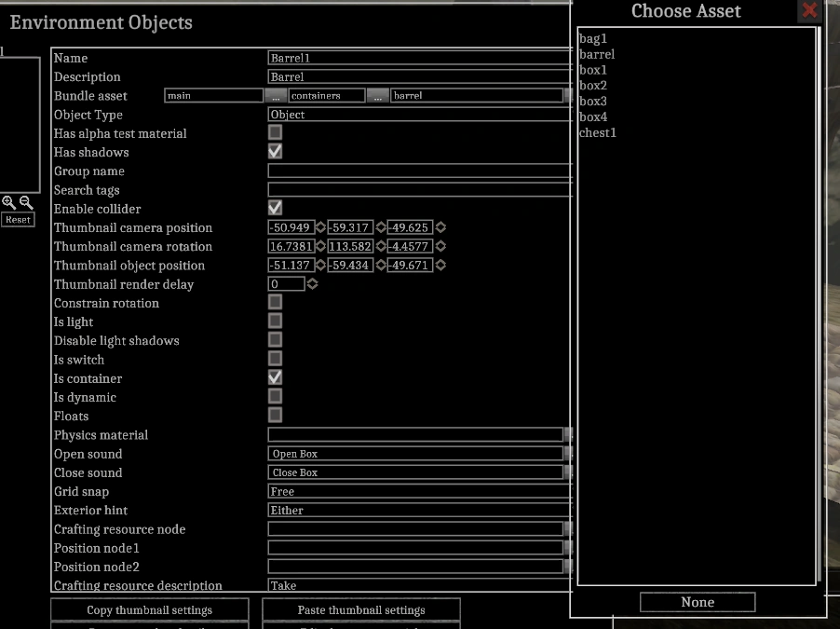Close the Choose Asset panel

[x=809, y=10]
